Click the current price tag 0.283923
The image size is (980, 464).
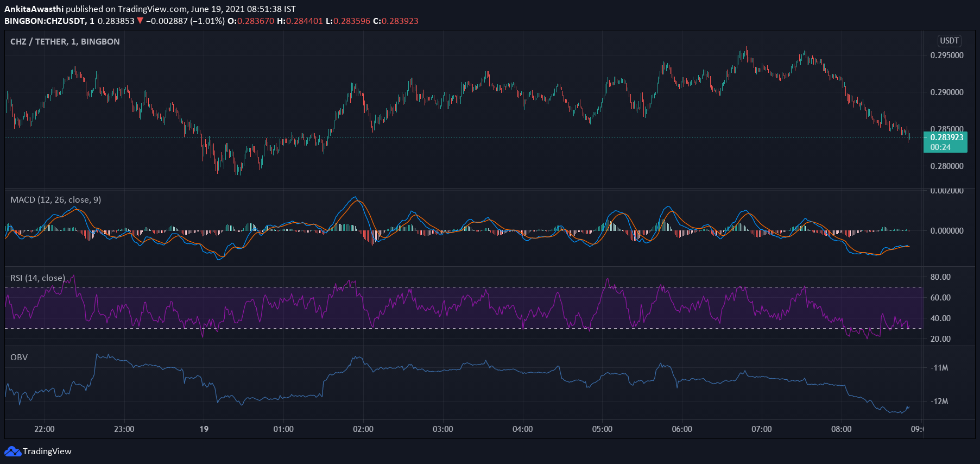coord(946,142)
